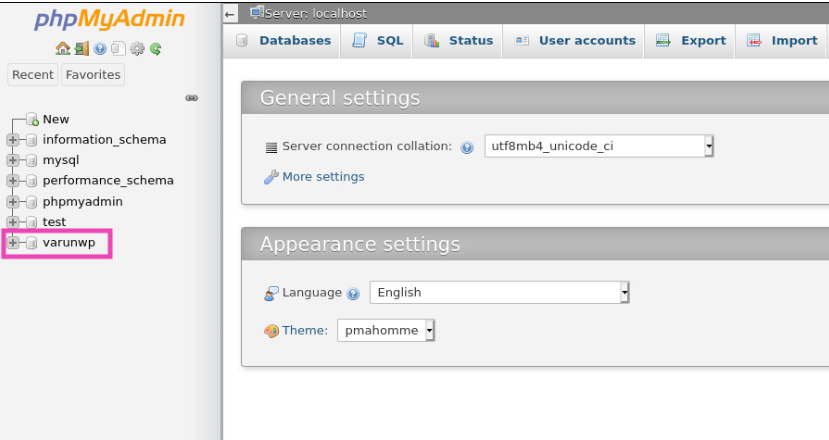
Task: Switch to the Databases tab
Action: coord(283,41)
